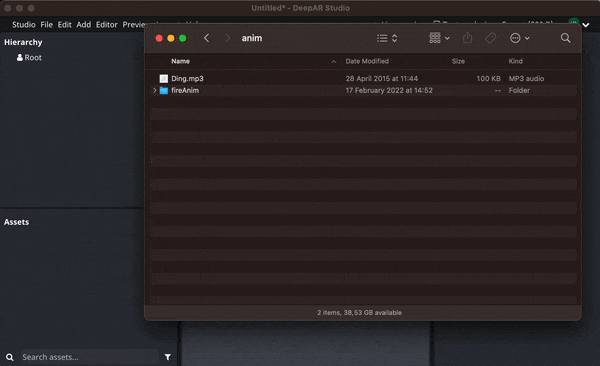The height and width of the screenshot is (366, 600).
Task: Open the ellipsis action menu in Finder
Action: [520, 38]
